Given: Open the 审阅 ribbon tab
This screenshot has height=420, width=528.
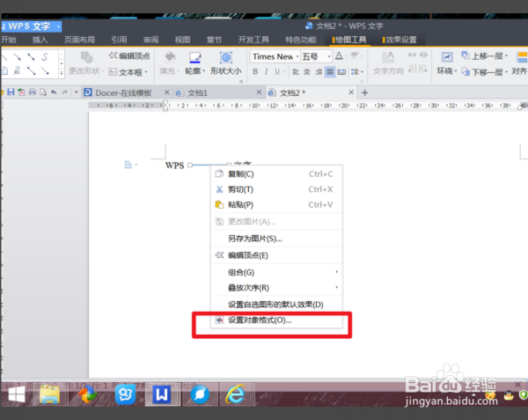Looking at the screenshot, I should [150, 40].
